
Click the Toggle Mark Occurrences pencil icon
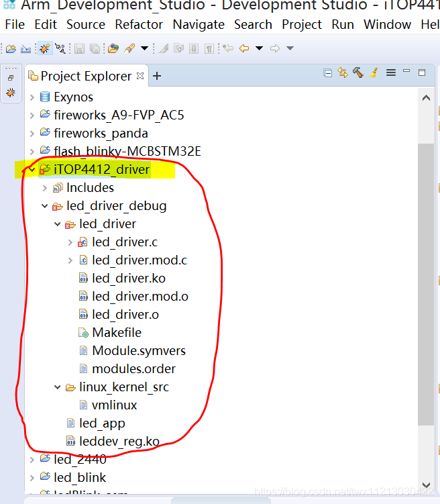[x=163, y=48]
